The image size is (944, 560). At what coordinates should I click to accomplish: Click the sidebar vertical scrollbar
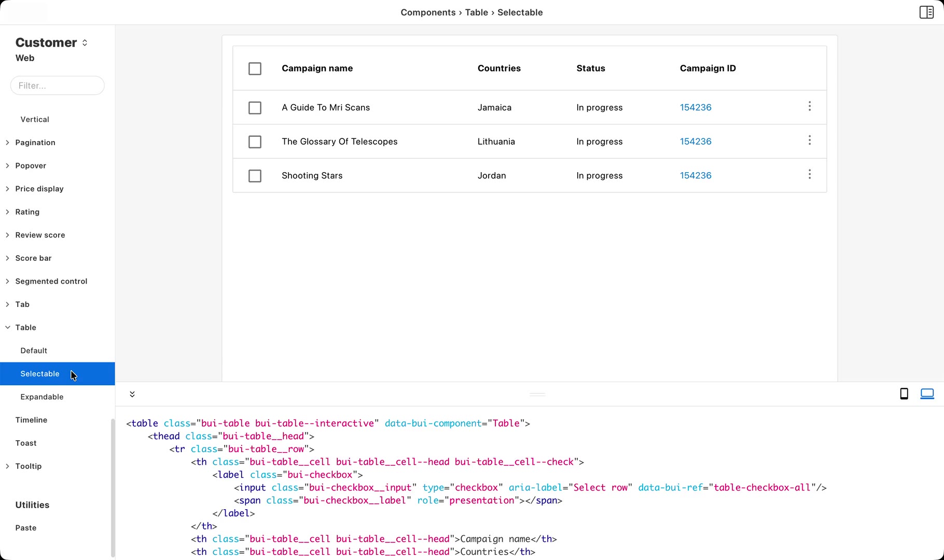coord(113,487)
